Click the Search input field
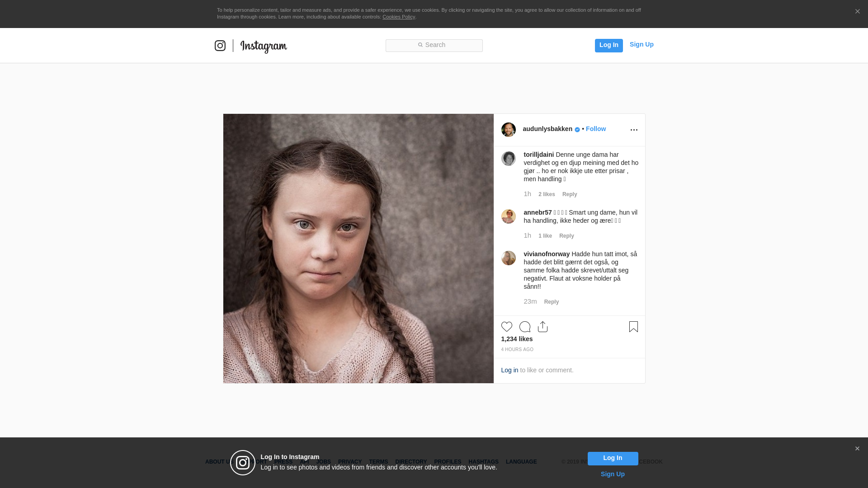868x488 pixels. [434, 45]
